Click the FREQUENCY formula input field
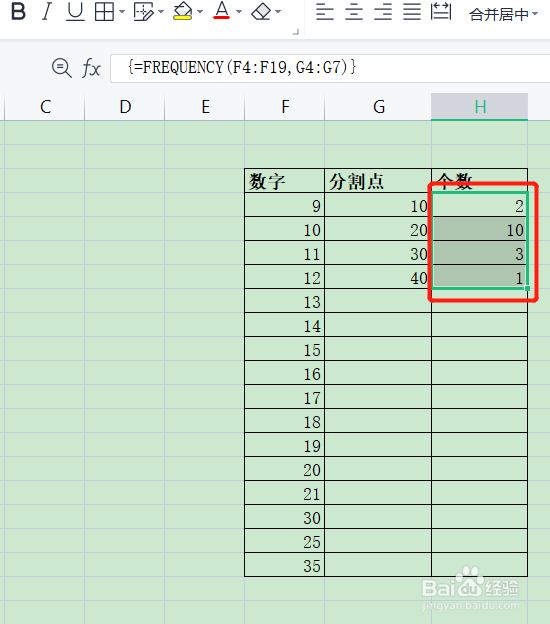550x624 pixels. 330,68
